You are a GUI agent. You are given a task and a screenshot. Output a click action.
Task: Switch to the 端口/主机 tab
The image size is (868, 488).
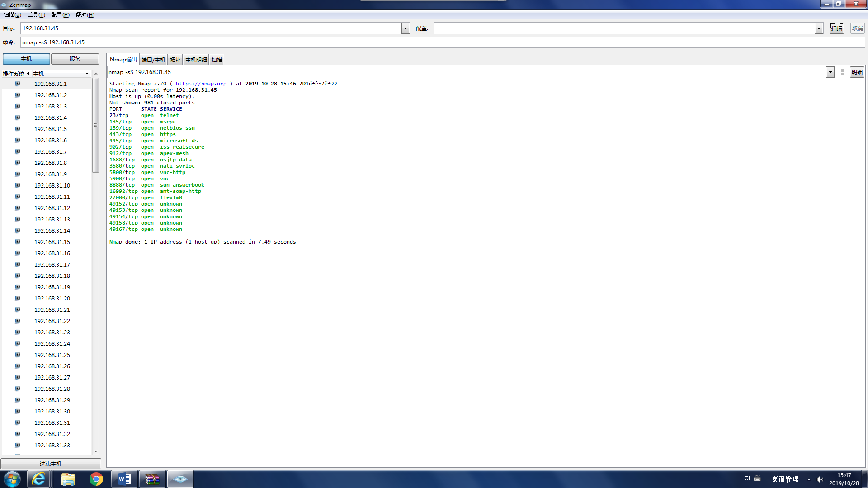[153, 60]
